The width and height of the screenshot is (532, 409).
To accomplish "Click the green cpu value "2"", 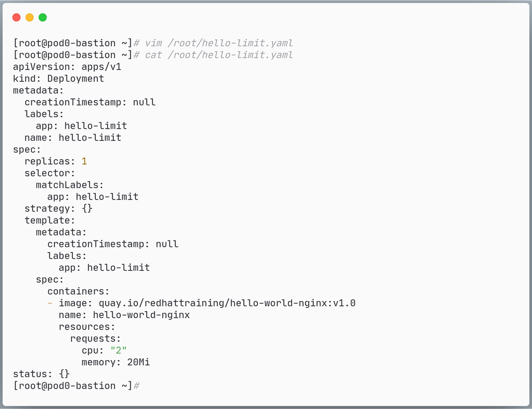I will tap(119, 350).
